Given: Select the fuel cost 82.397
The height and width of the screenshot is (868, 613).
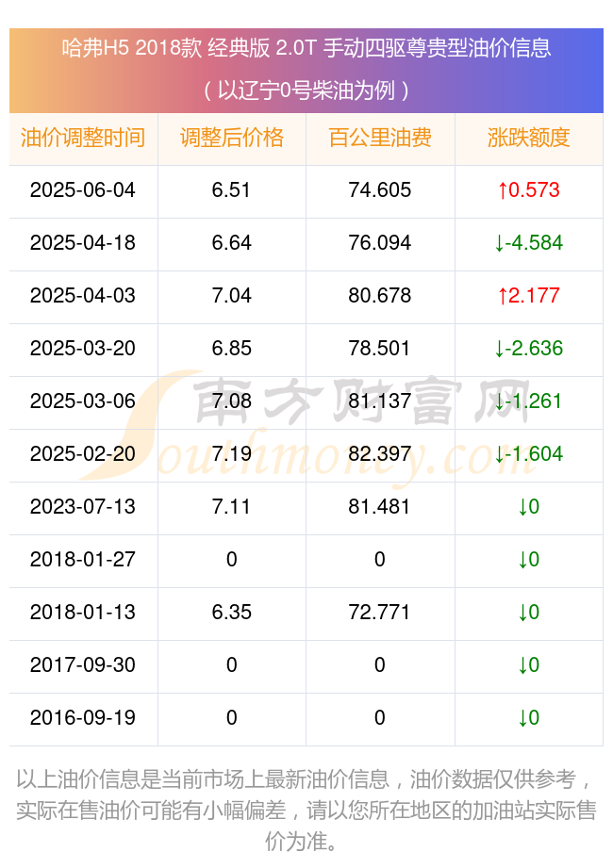Looking at the screenshot, I should (380, 454).
